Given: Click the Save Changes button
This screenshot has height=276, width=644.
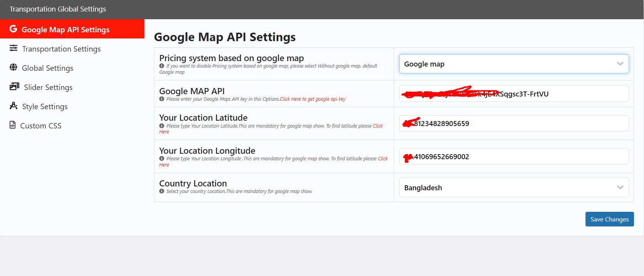Looking at the screenshot, I should coord(609,219).
